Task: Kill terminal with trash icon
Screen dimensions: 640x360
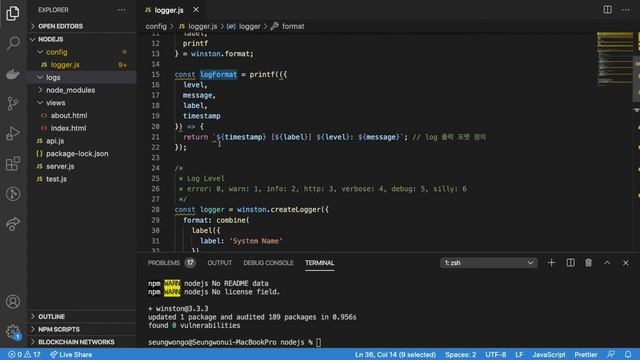Action: (x=588, y=263)
